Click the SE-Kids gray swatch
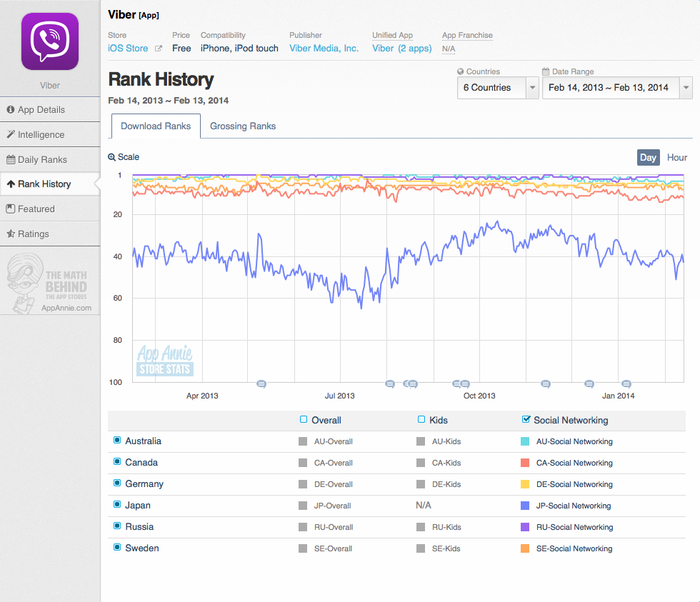700x602 pixels. (421, 548)
